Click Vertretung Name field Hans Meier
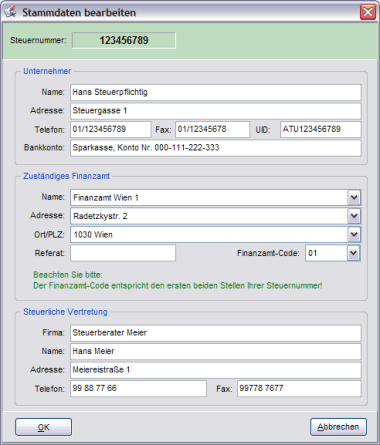This screenshot has height=445, width=380. (x=216, y=351)
